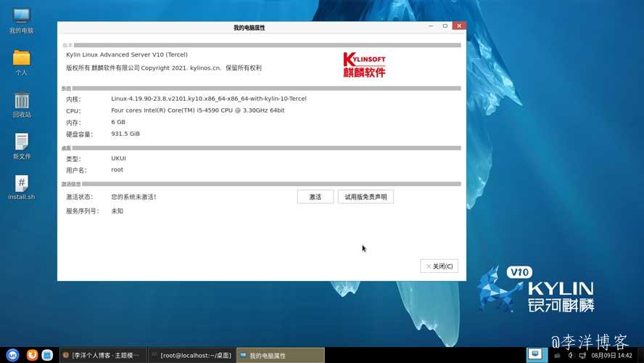Open the 个人 folder on desktop
Image resolution: width=644 pixels, height=363 pixels.
point(21,61)
